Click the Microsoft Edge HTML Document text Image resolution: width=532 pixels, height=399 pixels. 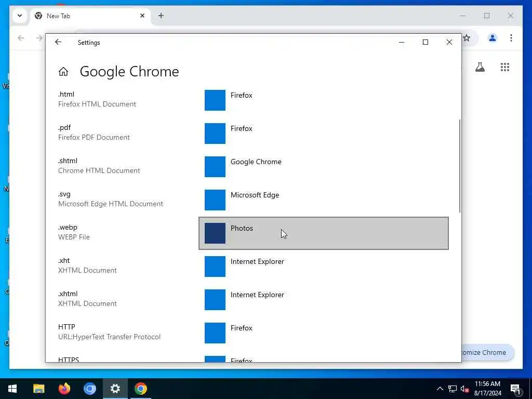111,204
